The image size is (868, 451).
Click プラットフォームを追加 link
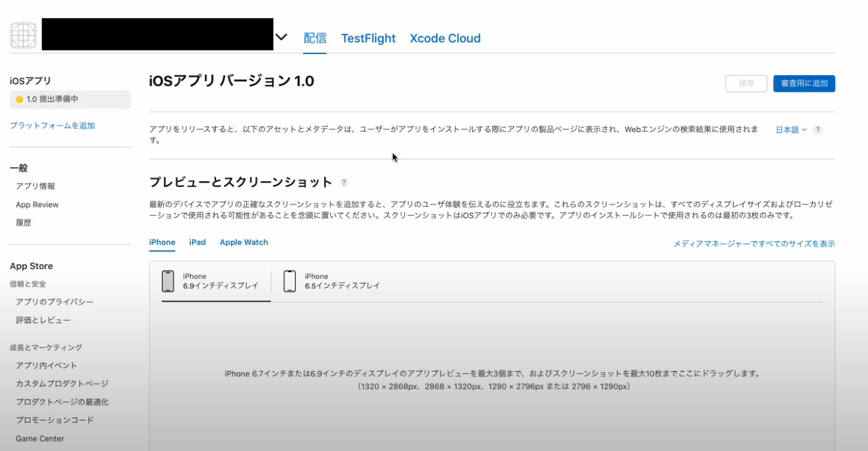click(x=53, y=125)
